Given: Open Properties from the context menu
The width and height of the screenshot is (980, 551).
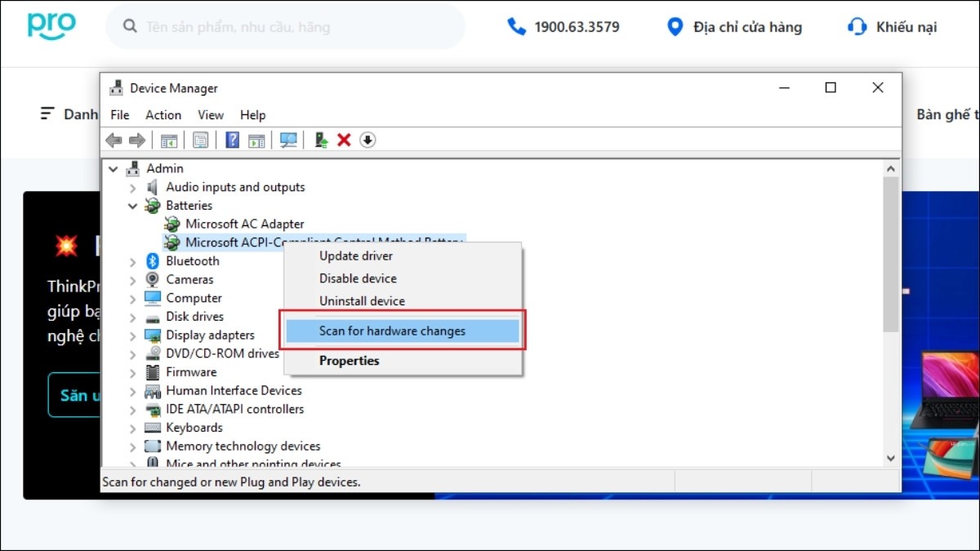Looking at the screenshot, I should (x=402, y=361).
